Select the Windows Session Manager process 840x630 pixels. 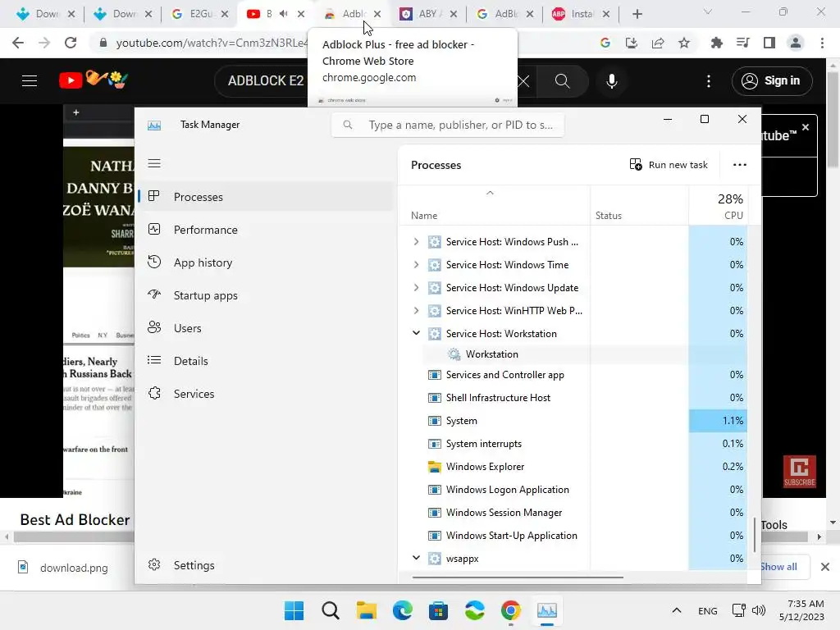click(x=573, y=513)
